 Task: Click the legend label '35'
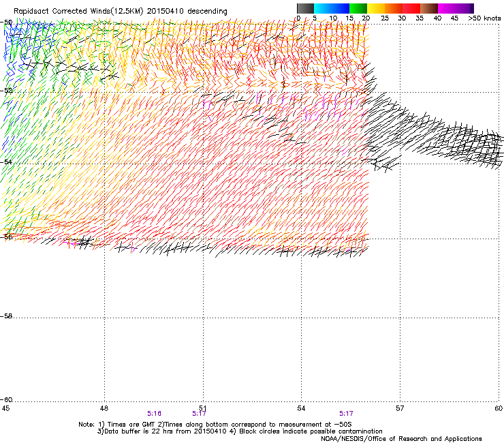point(420,18)
